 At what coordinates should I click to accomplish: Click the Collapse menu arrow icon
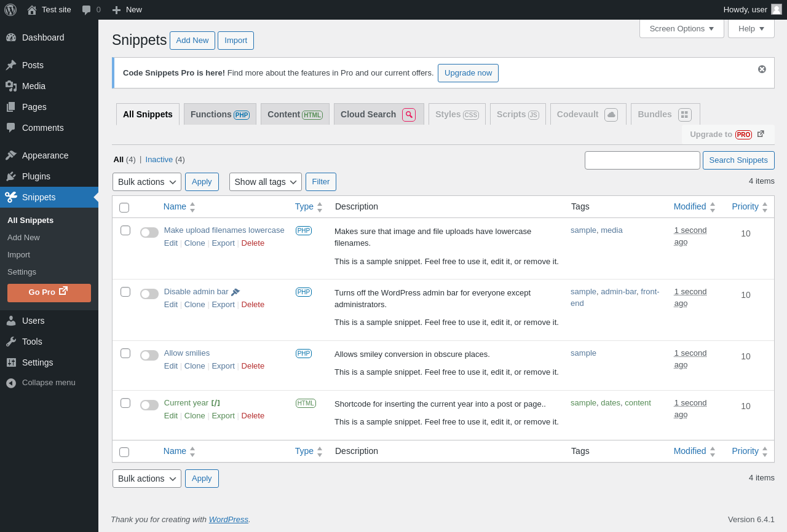pos(11,383)
